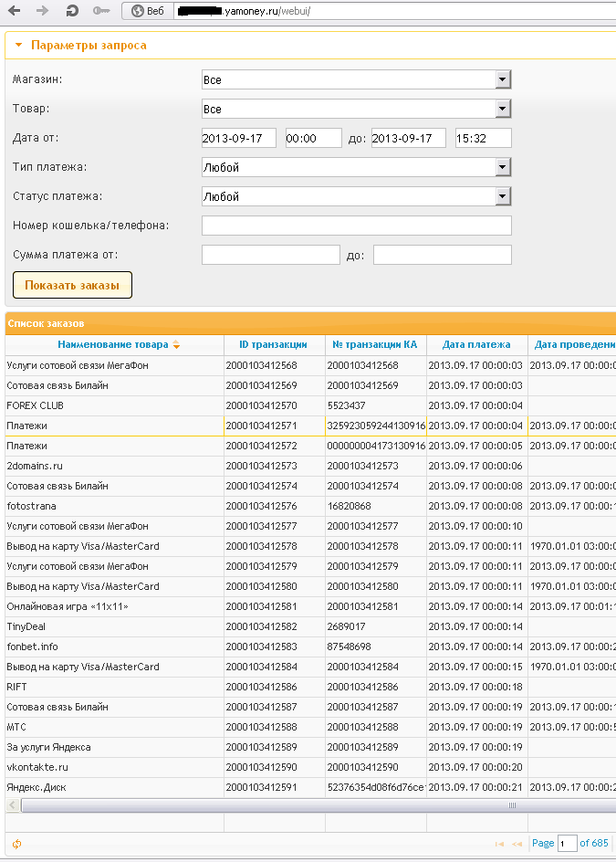
Task: Click the end date field after до
Action: click(x=408, y=138)
